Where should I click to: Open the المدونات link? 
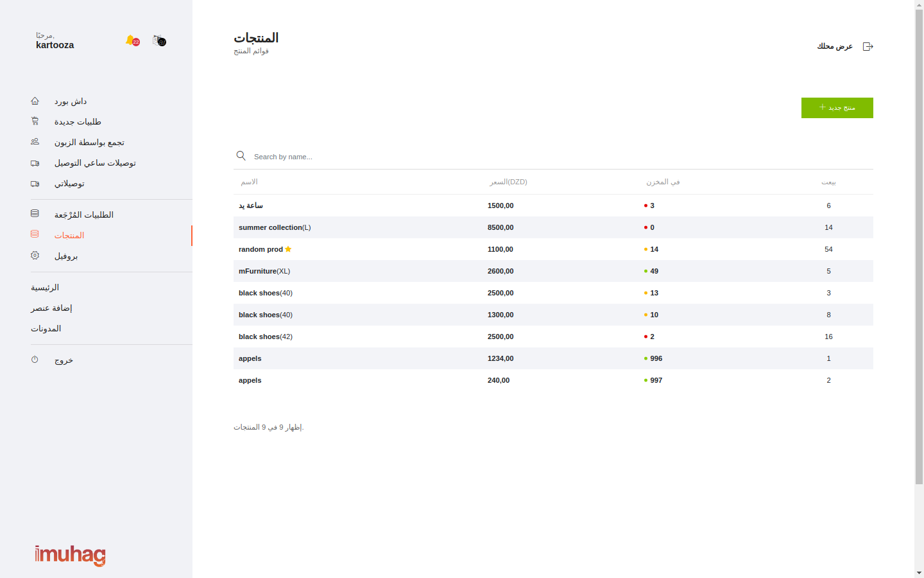pyautogui.click(x=46, y=329)
